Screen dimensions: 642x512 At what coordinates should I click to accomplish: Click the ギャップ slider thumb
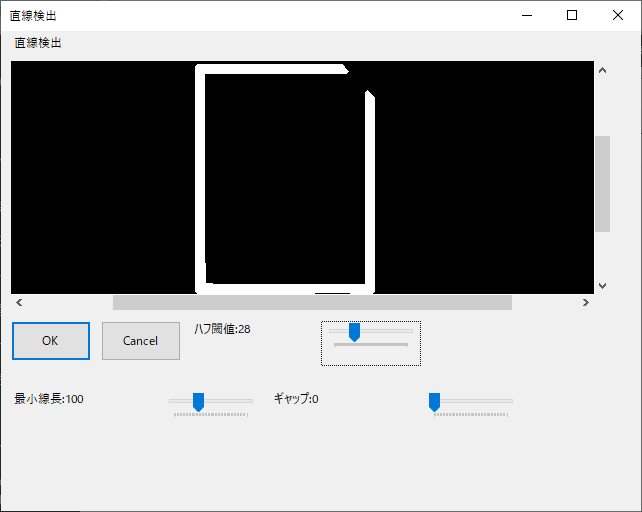pos(434,402)
